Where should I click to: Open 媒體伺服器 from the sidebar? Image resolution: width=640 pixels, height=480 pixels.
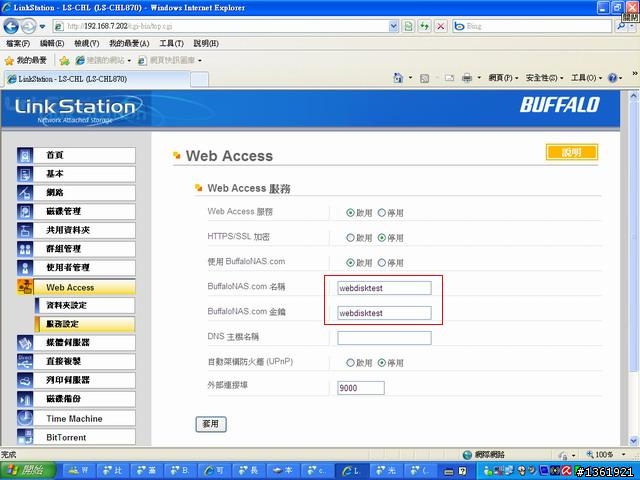point(76,343)
